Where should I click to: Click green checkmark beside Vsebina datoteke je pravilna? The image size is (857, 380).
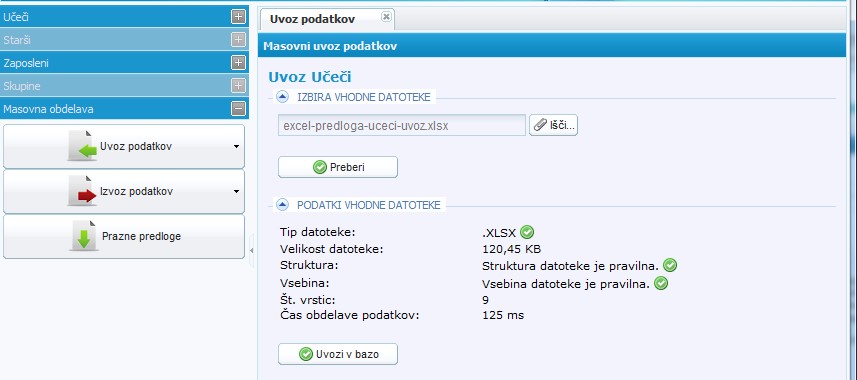(661, 284)
